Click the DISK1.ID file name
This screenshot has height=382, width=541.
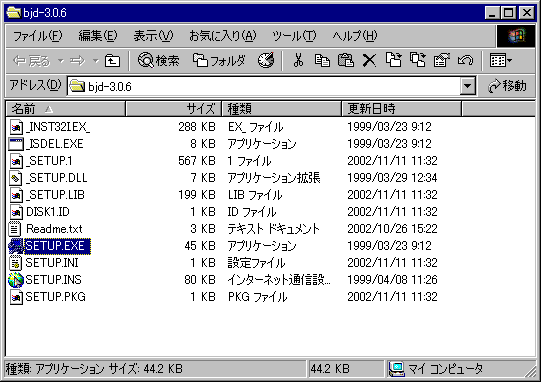point(48,212)
